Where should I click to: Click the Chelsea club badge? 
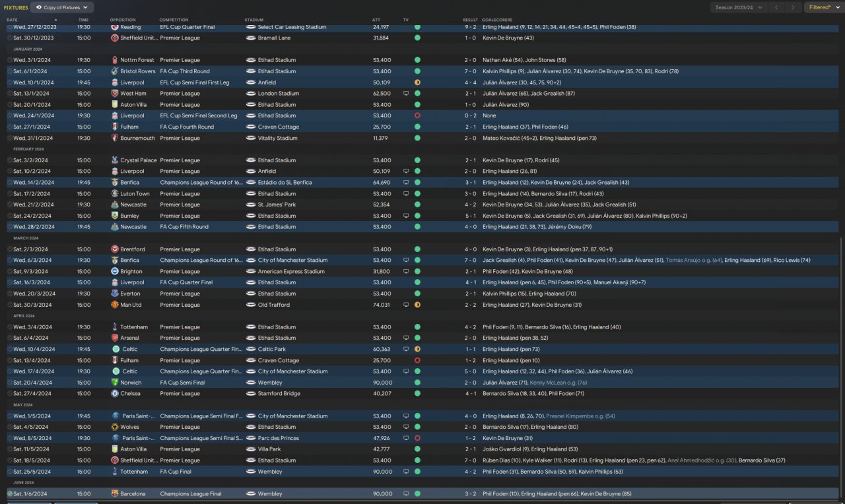115,394
